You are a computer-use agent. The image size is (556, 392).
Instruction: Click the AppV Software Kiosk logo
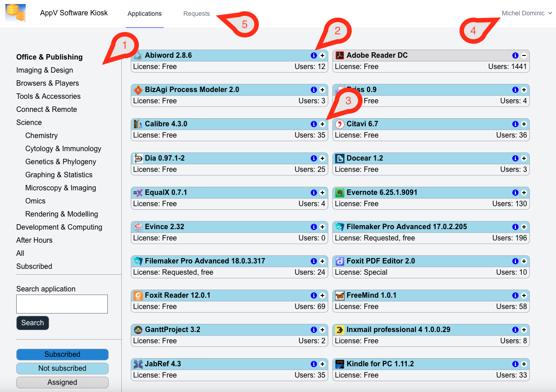tap(16, 13)
